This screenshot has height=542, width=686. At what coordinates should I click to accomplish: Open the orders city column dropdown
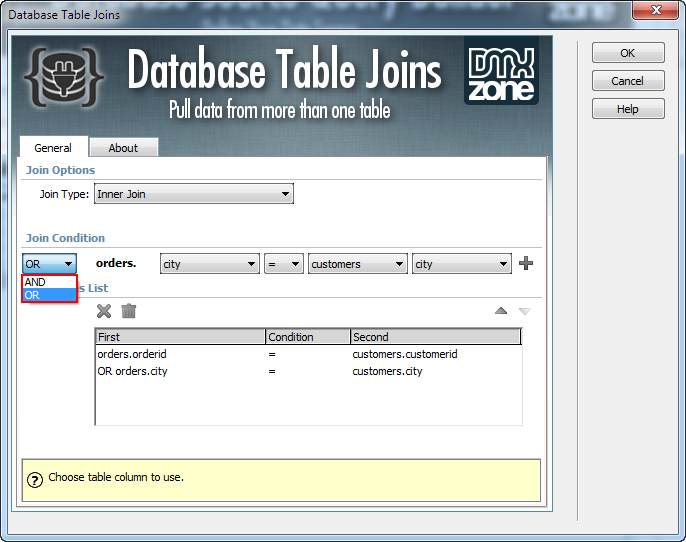[x=210, y=264]
